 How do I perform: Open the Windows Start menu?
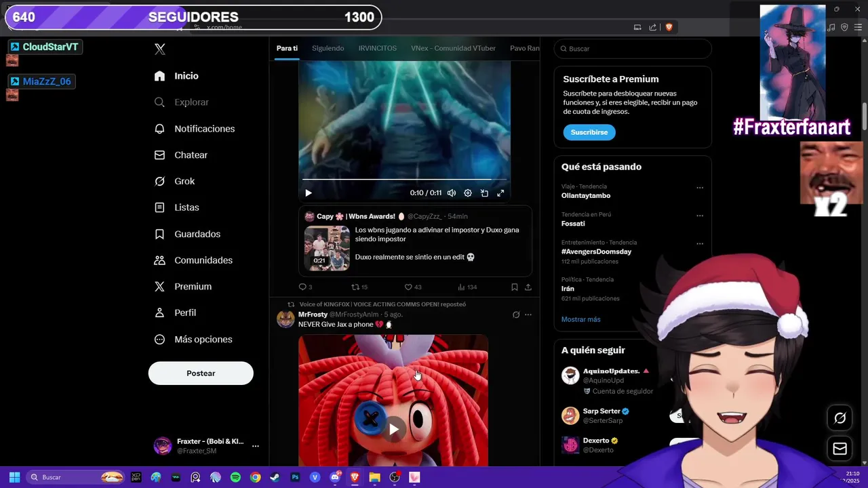[14, 477]
